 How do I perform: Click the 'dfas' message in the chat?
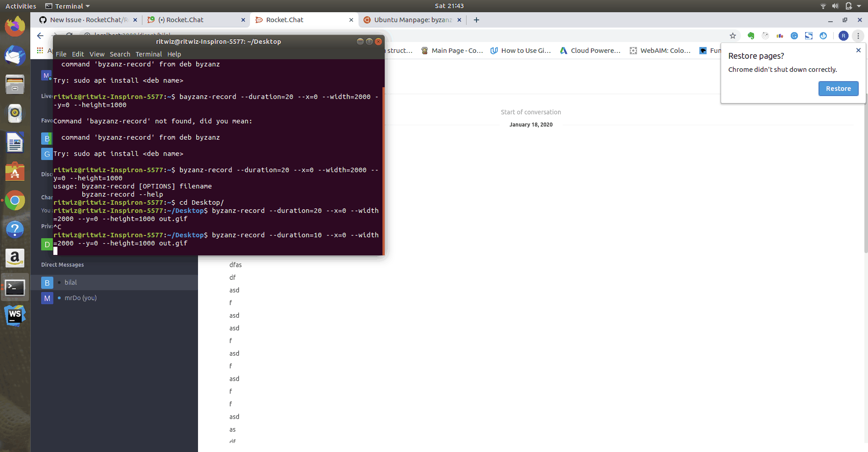(236, 265)
